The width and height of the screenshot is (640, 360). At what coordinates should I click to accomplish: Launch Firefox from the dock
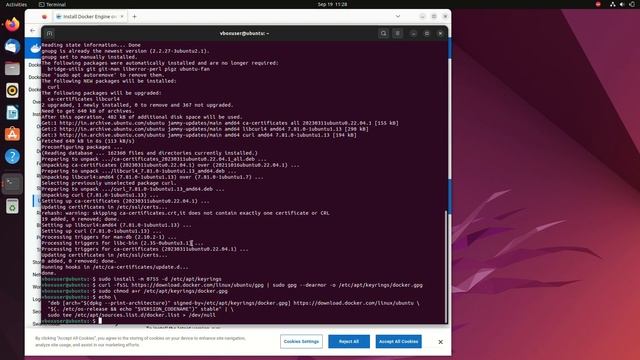click(12, 24)
